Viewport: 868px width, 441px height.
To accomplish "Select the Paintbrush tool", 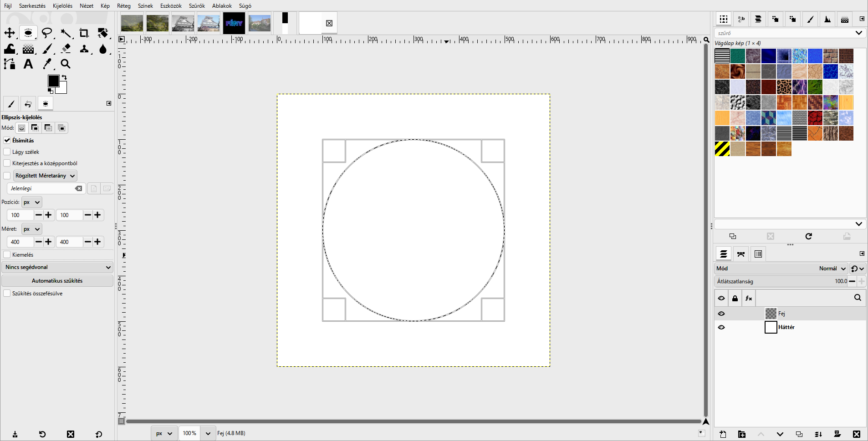I will point(47,49).
